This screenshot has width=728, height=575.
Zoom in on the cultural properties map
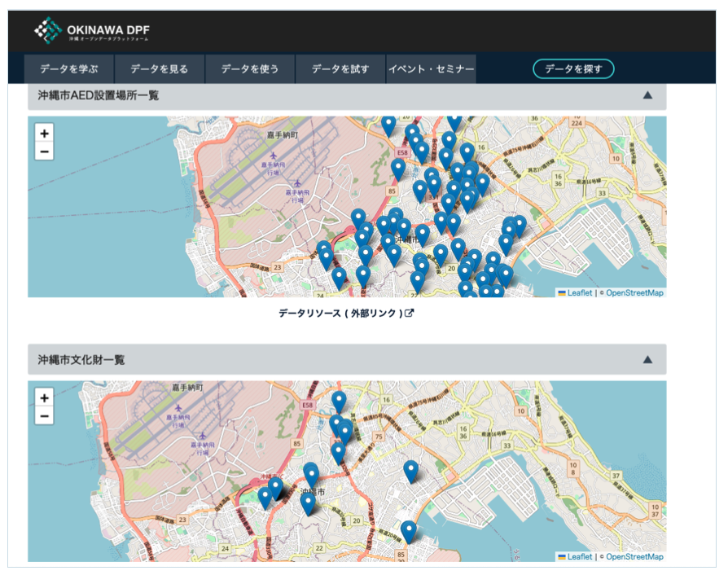pos(44,397)
